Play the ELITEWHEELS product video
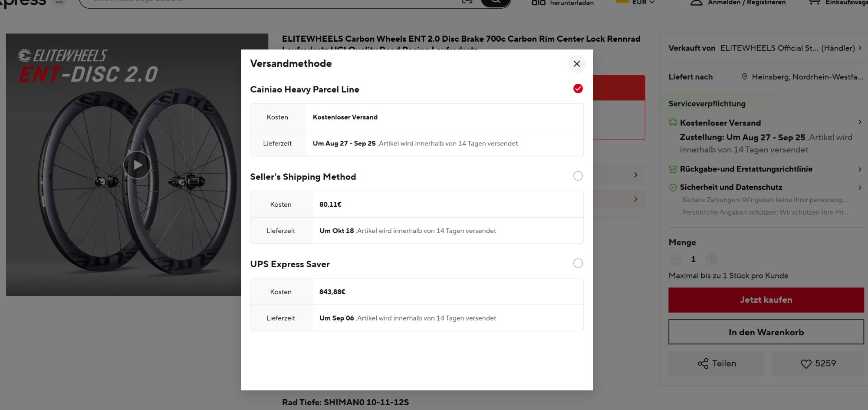This screenshot has height=410, width=868. 137,165
